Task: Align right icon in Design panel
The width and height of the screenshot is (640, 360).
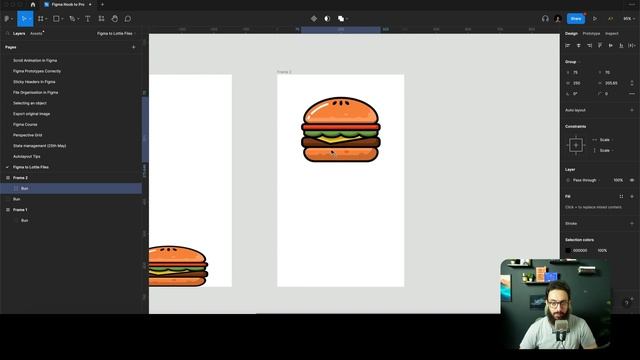Action: [589, 46]
